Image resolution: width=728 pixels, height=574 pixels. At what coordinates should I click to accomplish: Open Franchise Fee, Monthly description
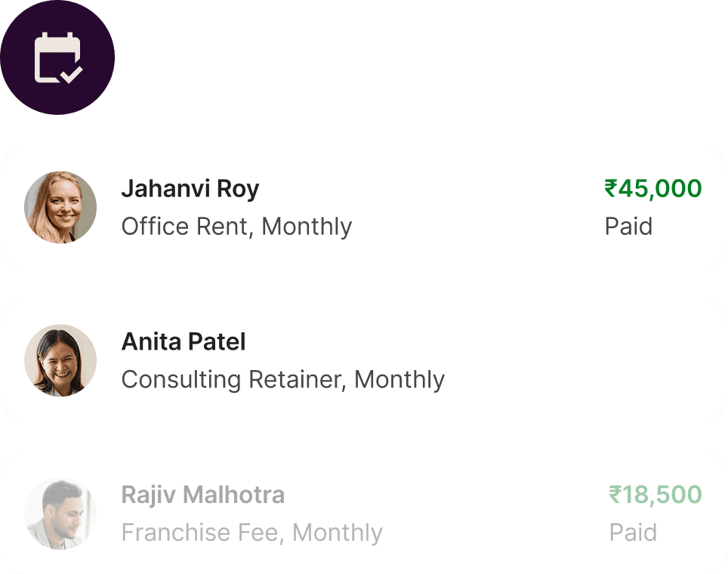click(x=251, y=532)
